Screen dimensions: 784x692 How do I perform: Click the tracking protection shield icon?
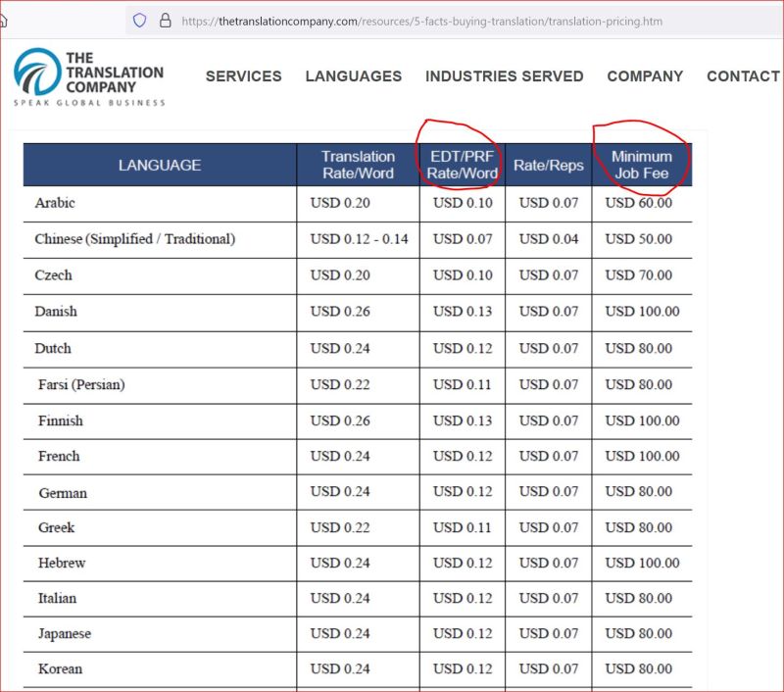(x=139, y=21)
